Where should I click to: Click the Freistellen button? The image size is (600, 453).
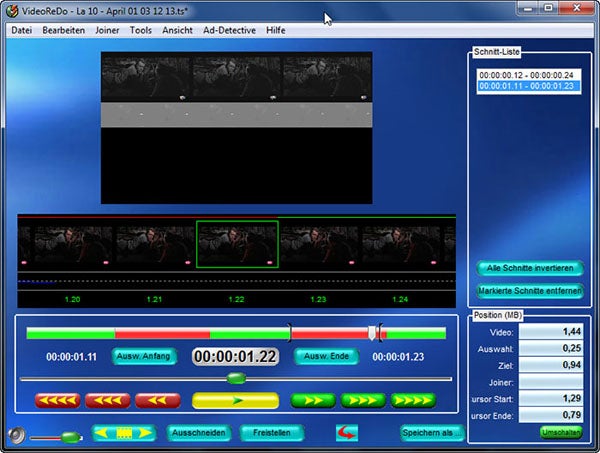point(272,433)
